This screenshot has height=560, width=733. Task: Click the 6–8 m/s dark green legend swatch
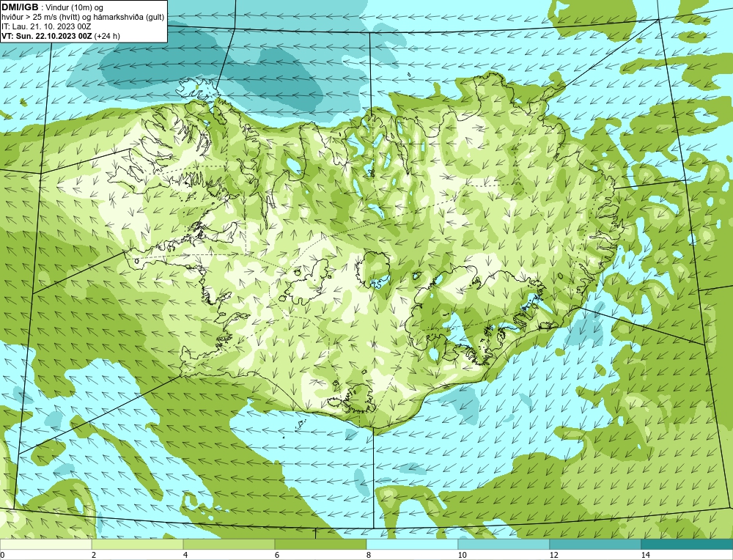pyautogui.click(x=321, y=544)
